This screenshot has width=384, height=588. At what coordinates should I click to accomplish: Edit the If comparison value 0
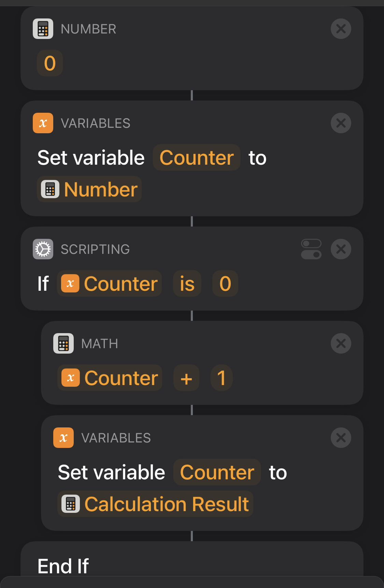225,284
